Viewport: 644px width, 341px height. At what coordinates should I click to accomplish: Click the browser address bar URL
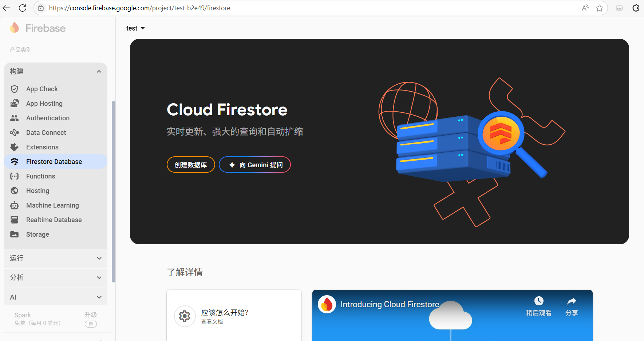tap(139, 8)
